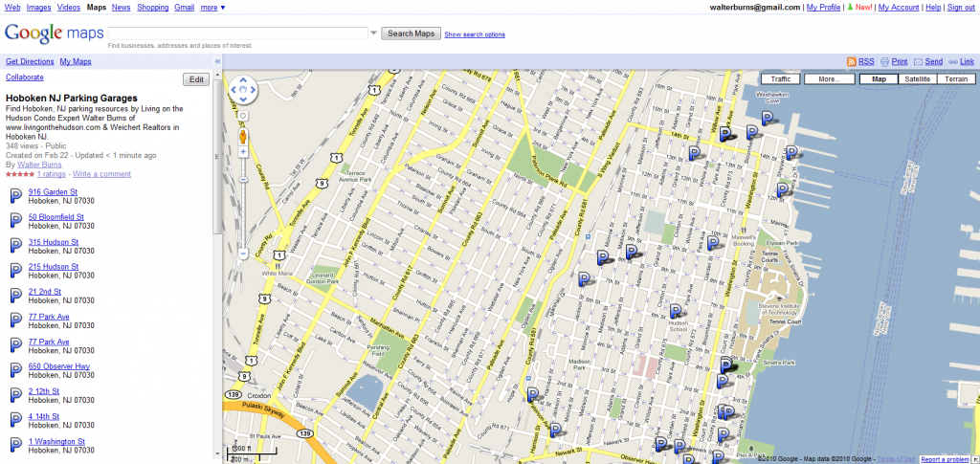Click the Report a problem link
The image size is (980, 464).
945,459
